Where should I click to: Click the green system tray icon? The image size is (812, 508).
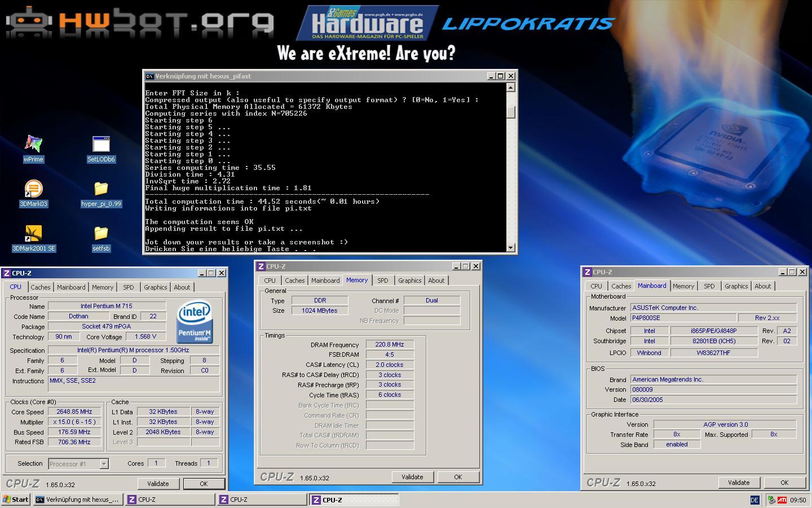click(x=771, y=500)
